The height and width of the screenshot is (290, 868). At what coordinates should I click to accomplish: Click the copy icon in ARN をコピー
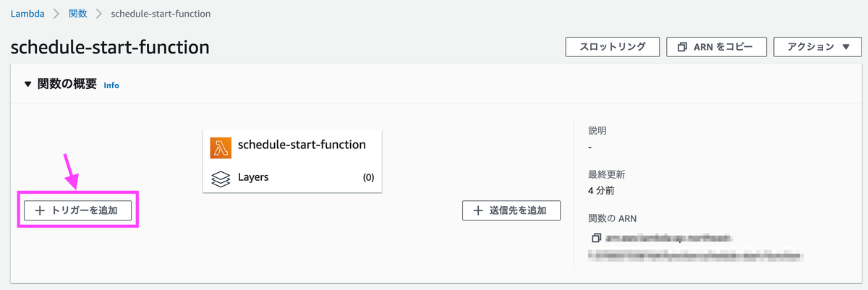681,47
